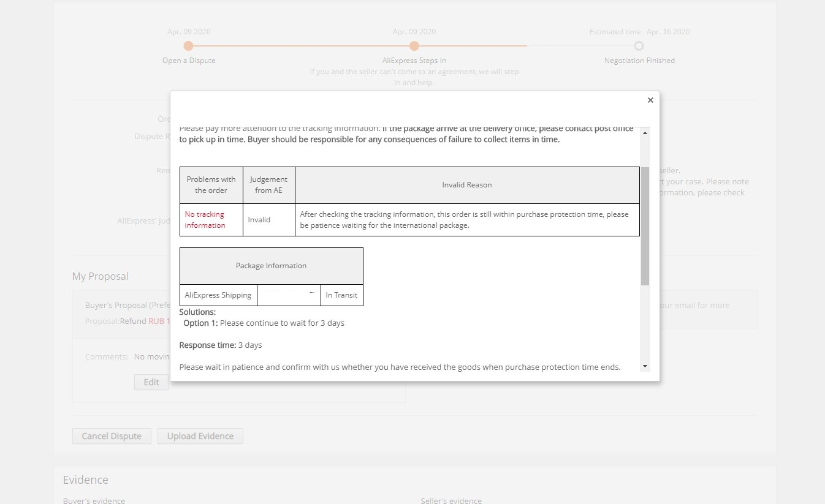
Task: Click the 'My Proposal' heading
Action: point(101,276)
